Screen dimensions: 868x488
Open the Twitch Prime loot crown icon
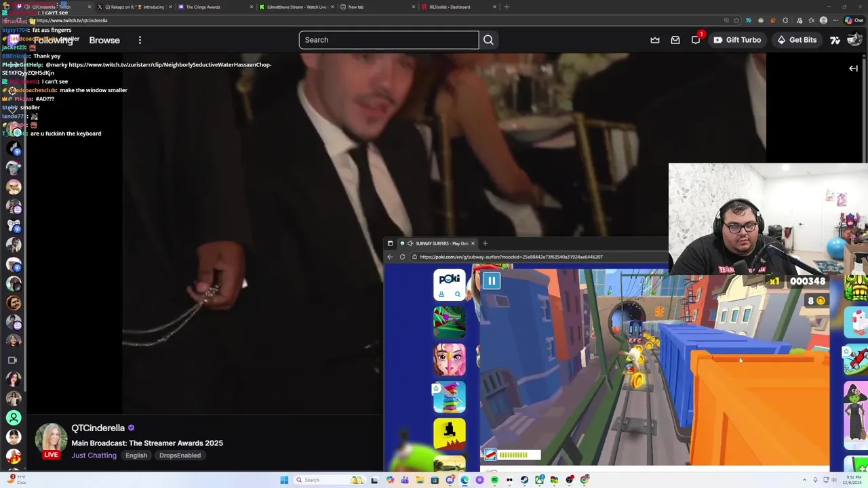click(655, 40)
